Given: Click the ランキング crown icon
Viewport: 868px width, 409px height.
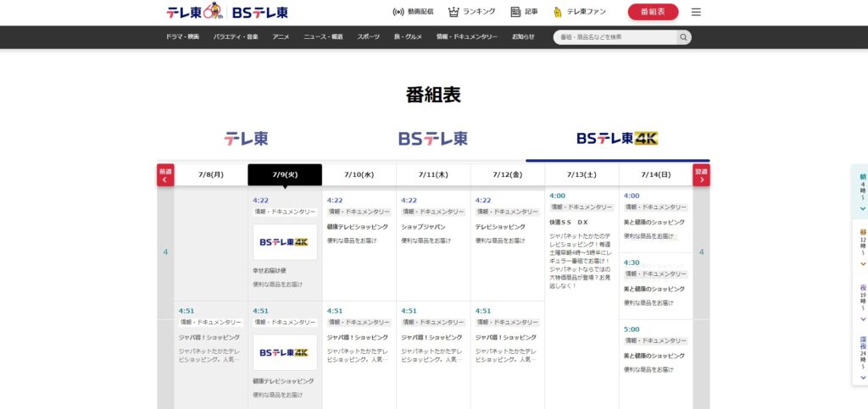Looking at the screenshot, I should [x=454, y=12].
